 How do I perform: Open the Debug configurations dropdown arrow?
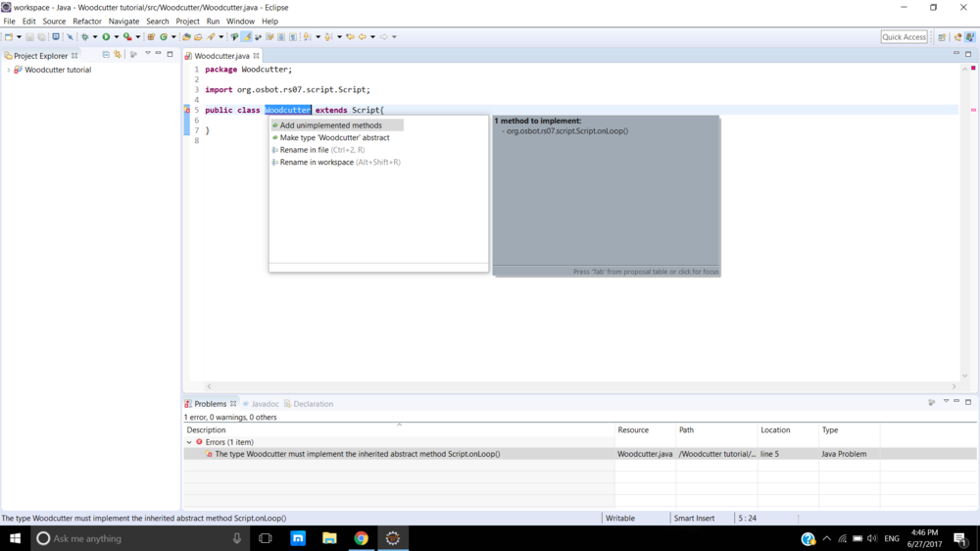[95, 37]
